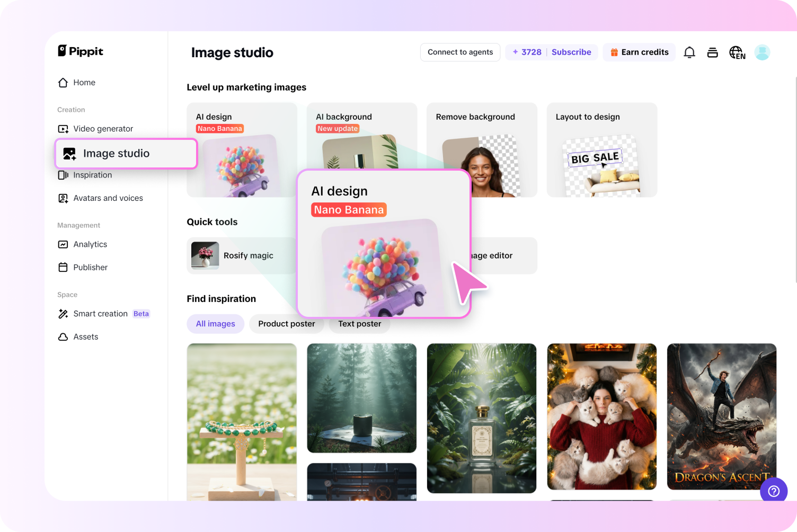Screen dimensions: 797x532
Task: Open Rosify magic quick tool
Action: click(x=242, y=255)
